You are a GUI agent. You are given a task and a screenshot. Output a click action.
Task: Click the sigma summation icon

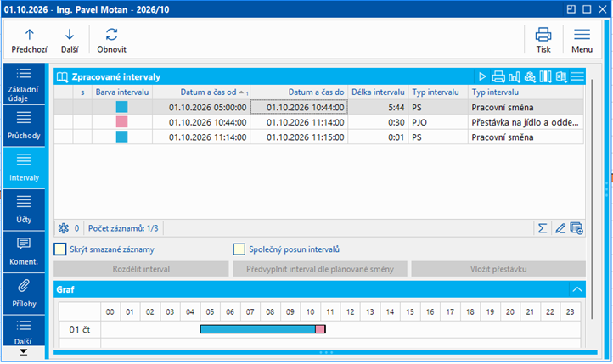click(x=543, y=228)
